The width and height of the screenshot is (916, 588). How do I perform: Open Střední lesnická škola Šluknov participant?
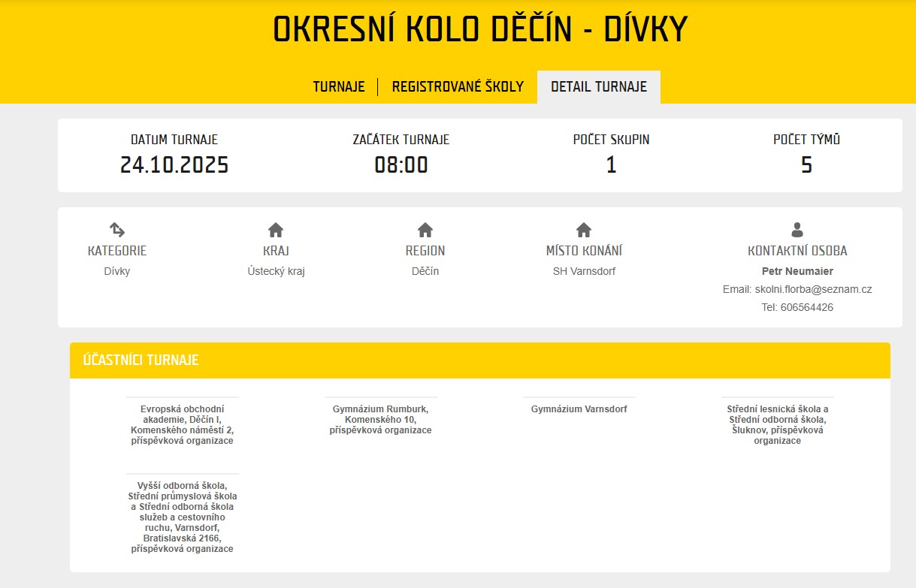pyautogui.click(x=777, y=425)
